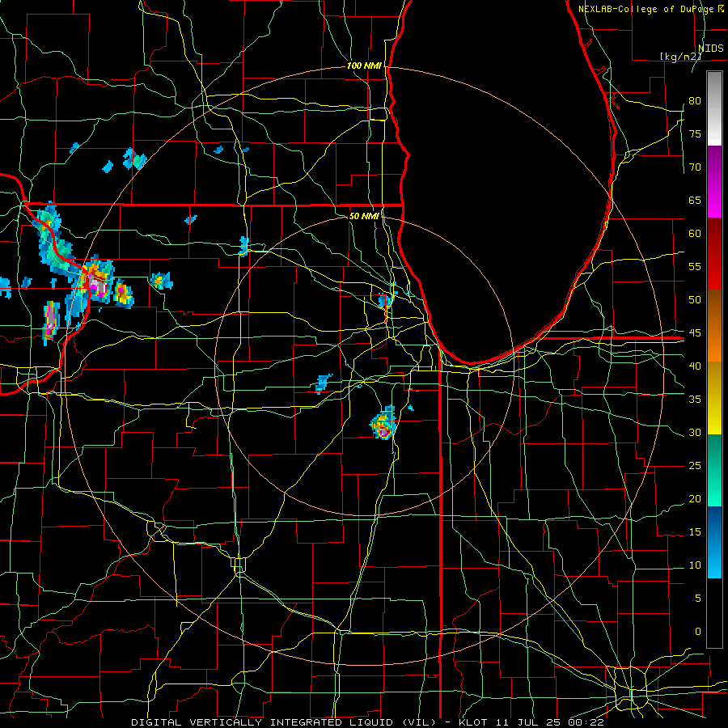Select legend value 35
The image size is (728, 728).
click(x=695, y=400)
